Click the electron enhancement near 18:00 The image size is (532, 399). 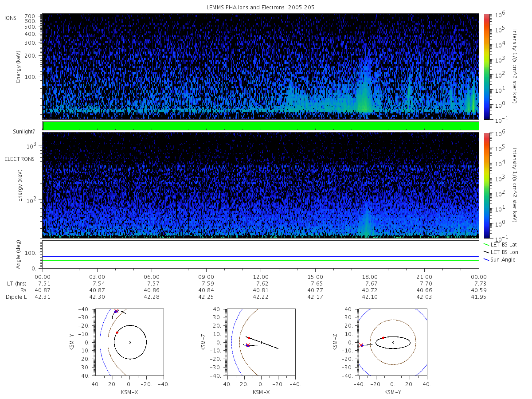tap(367, 220)
